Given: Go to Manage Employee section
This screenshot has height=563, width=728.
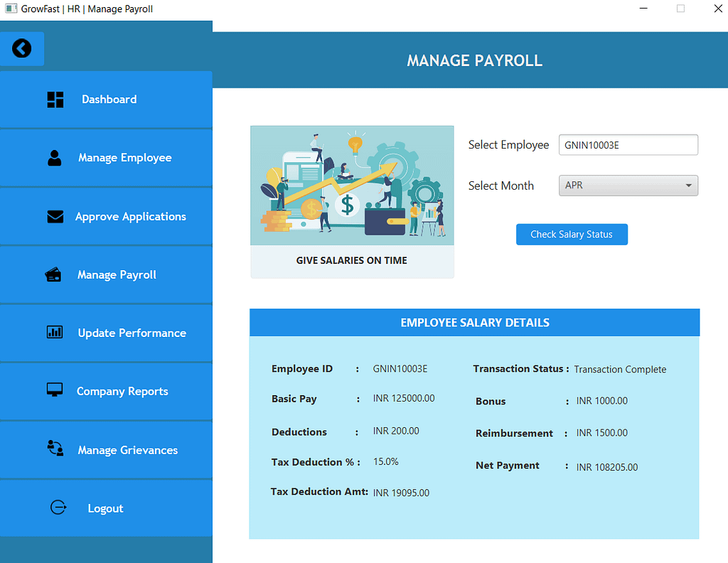Looking at the screenshot, I should pyautogui.click(x=125, y=158).
